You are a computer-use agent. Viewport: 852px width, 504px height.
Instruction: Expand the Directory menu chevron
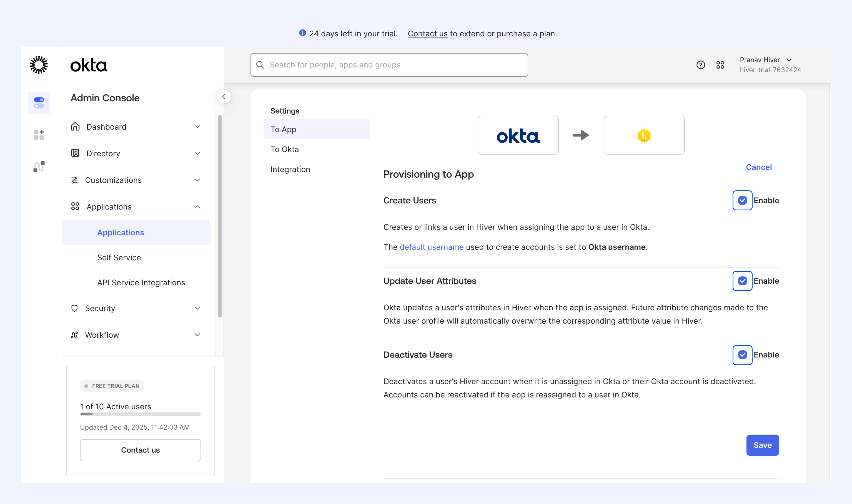[197, 153]
